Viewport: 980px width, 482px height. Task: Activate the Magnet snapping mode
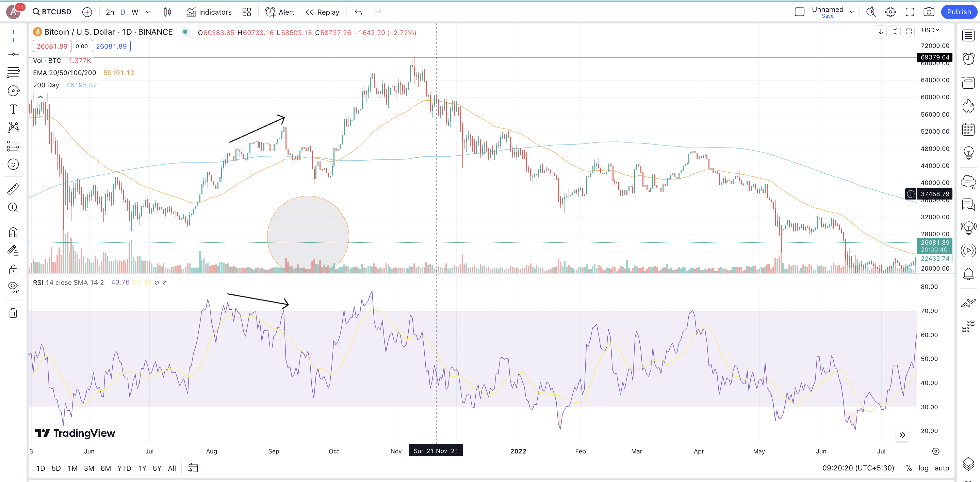coord(13,232)
